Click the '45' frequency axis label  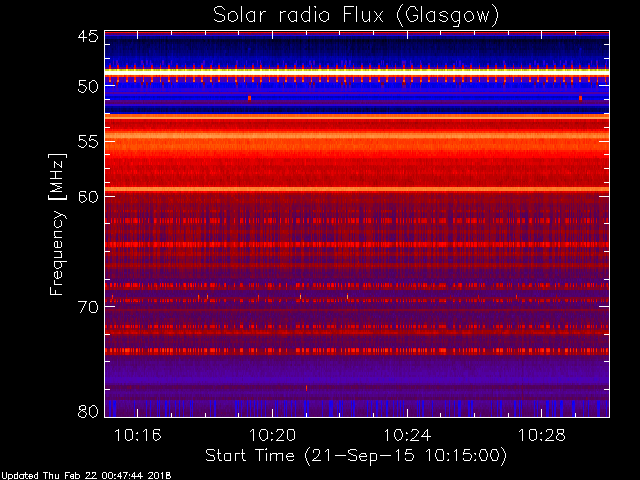pos(88,36)
